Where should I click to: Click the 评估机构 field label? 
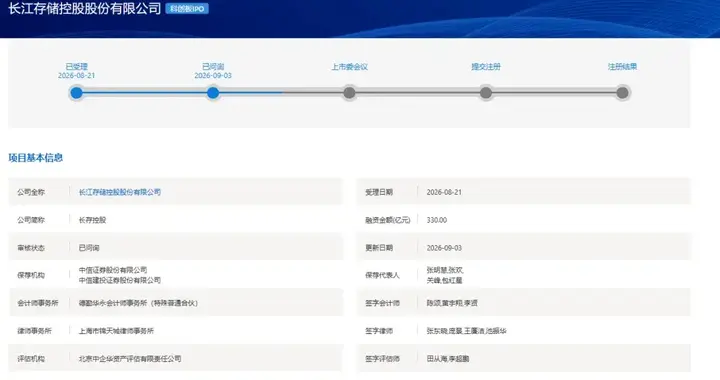point(31,358)
